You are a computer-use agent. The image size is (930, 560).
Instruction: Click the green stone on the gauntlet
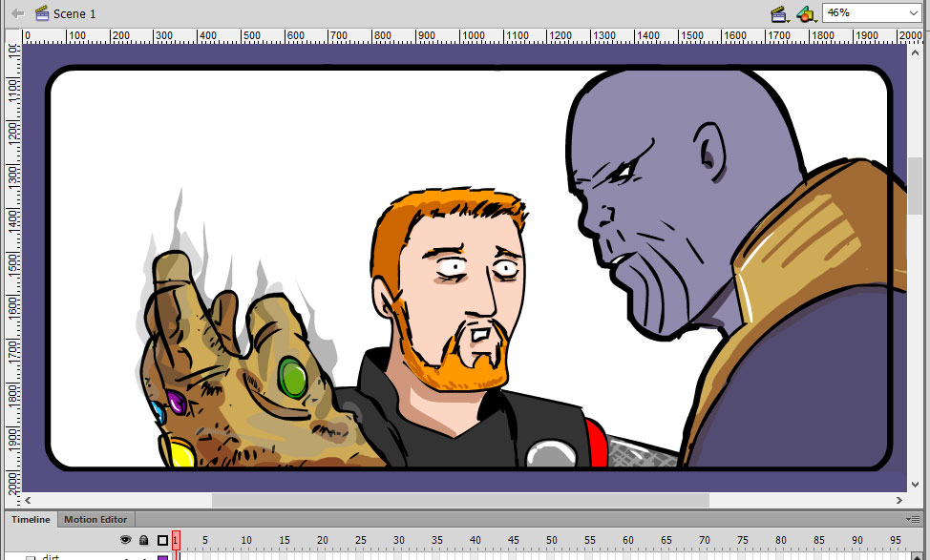click(x=292, y=378)
